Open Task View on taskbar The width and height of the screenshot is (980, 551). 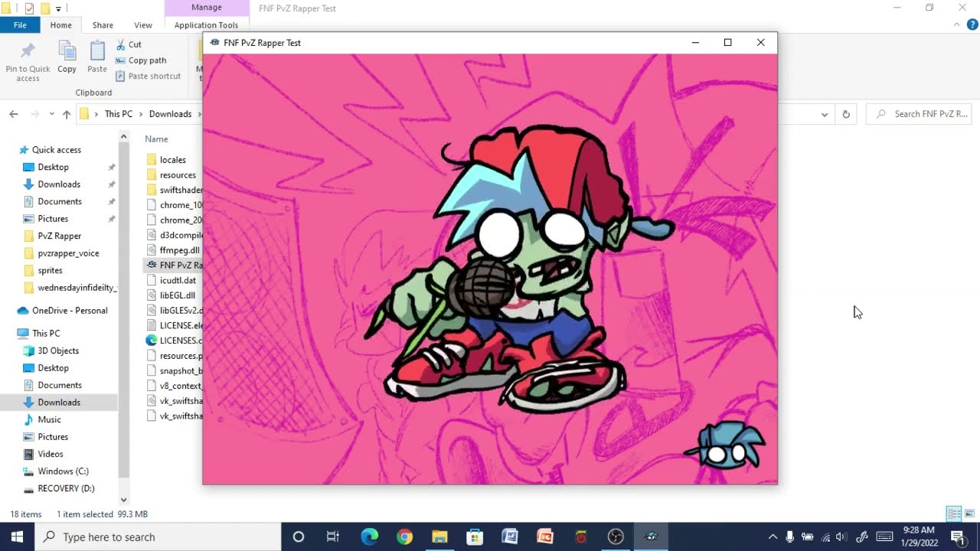pyautogui.click(x=333, y=536)
